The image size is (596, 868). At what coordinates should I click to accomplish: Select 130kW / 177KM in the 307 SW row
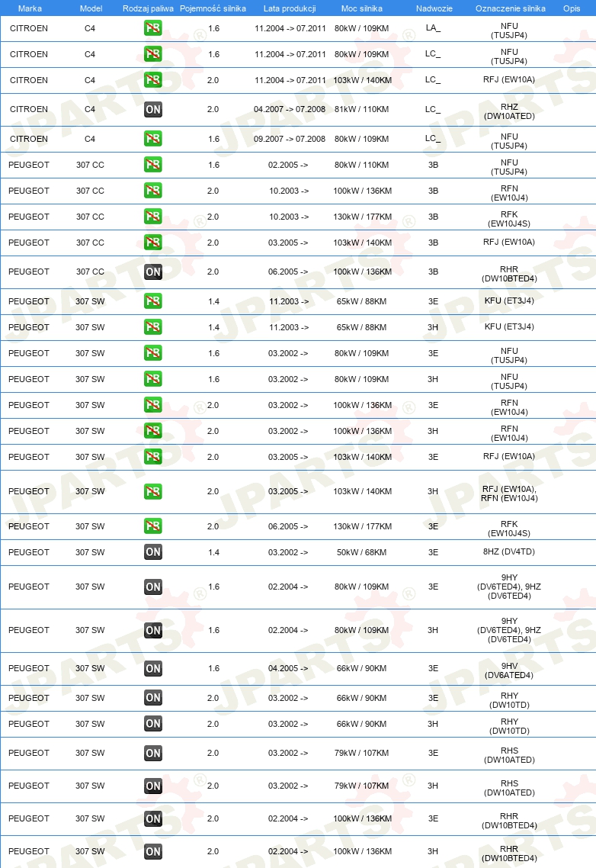[x=363, y=526]
